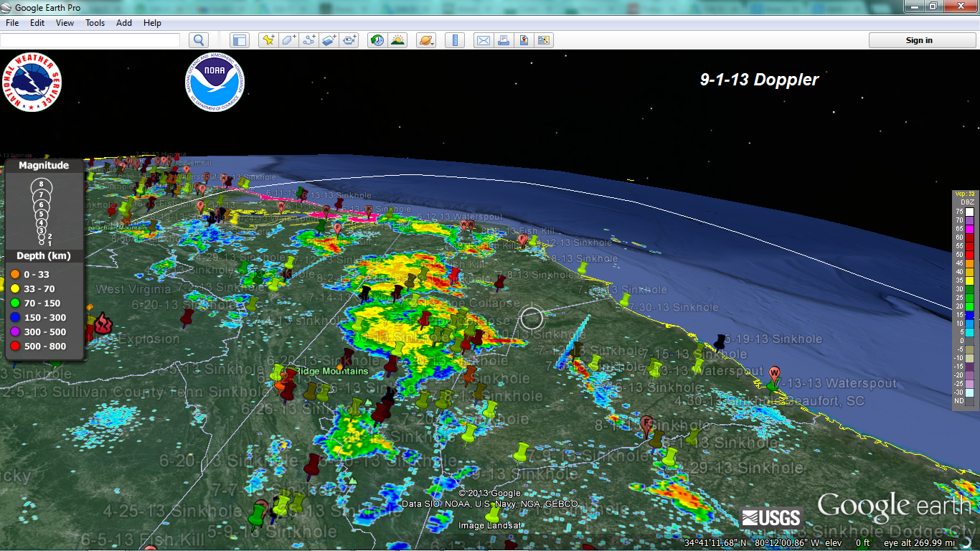Click the Email envelope icon
Viewport: 980px width, 551px height.
point(484,40)
